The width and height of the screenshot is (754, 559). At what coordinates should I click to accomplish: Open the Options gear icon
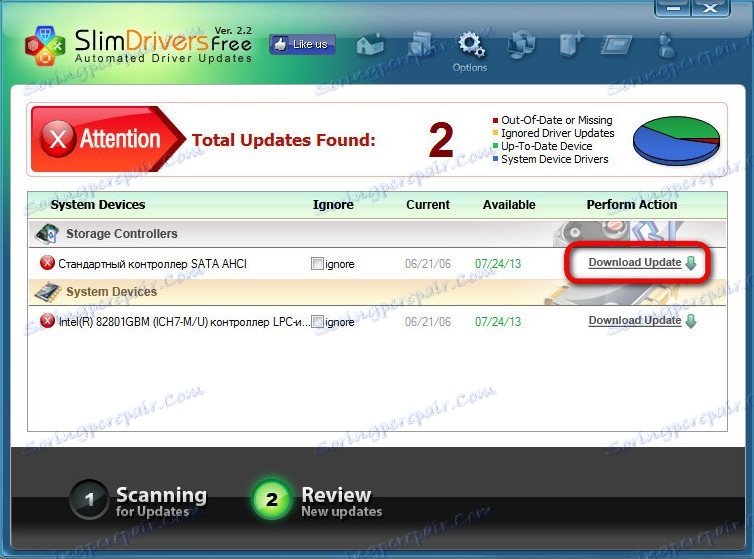[x=470, y=45]
